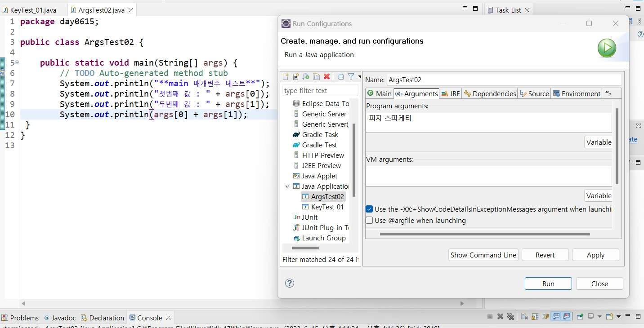
Task: Click the Arguments tab horizontal scrollbar
Action: click(x=485, y=234)
